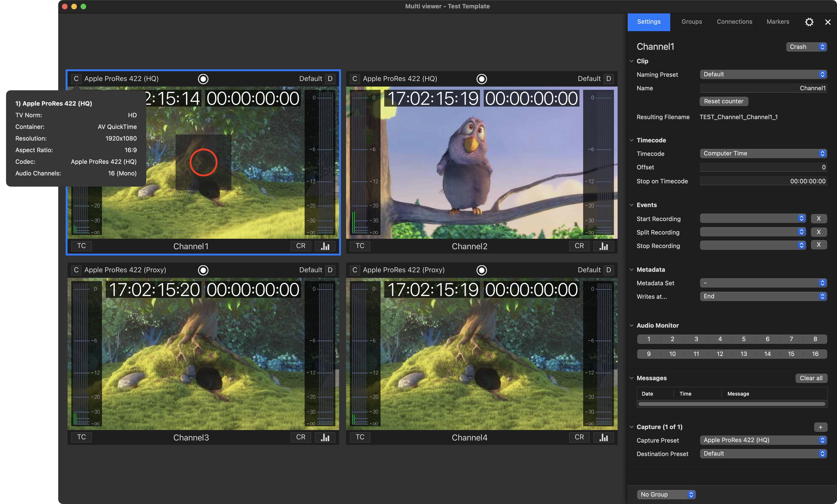Click the C capture preset icon on Channel3
Image resolution: width=837 pixels, height=504 pixels.
click(x=76, y=270)
